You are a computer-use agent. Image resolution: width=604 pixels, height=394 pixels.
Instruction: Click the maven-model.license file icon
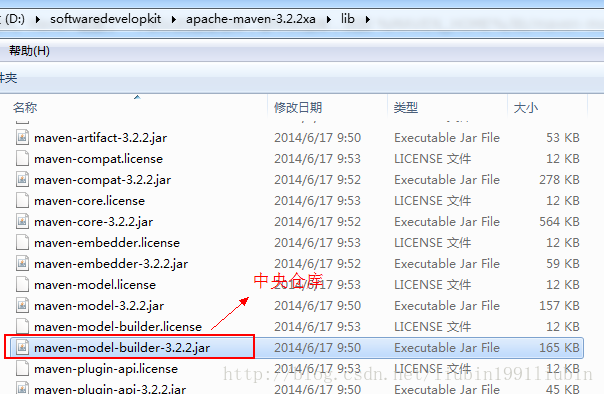click(22, 285)
